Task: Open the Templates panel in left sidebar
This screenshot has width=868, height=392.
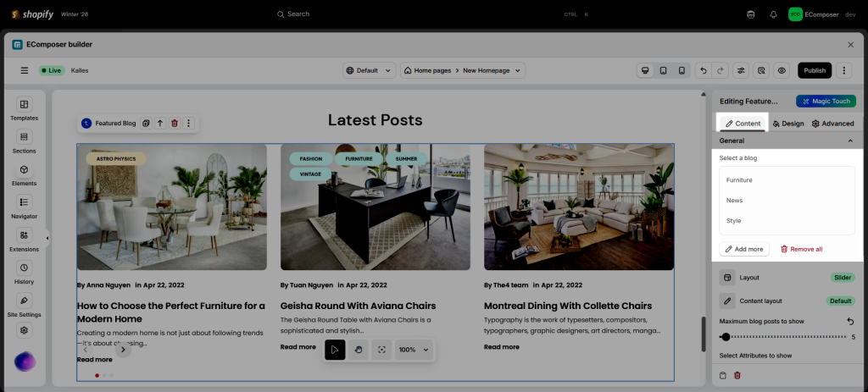Action: coord(24,109)
